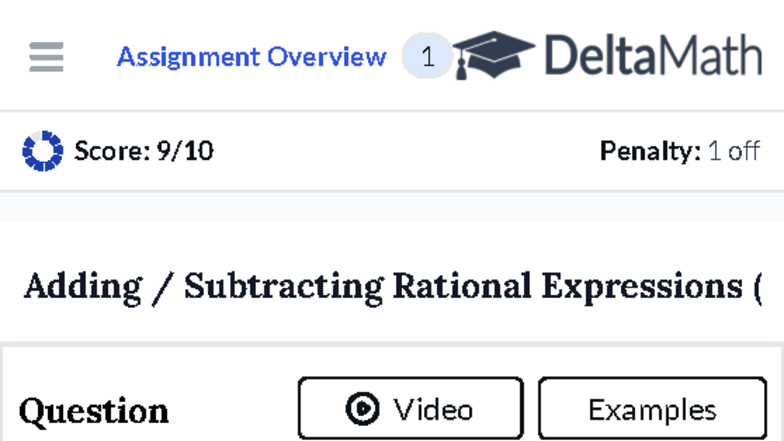This screenshot has height=441, width=784.
Task: Click the number 1 notification badge
Action: click(x=427, y=57)
